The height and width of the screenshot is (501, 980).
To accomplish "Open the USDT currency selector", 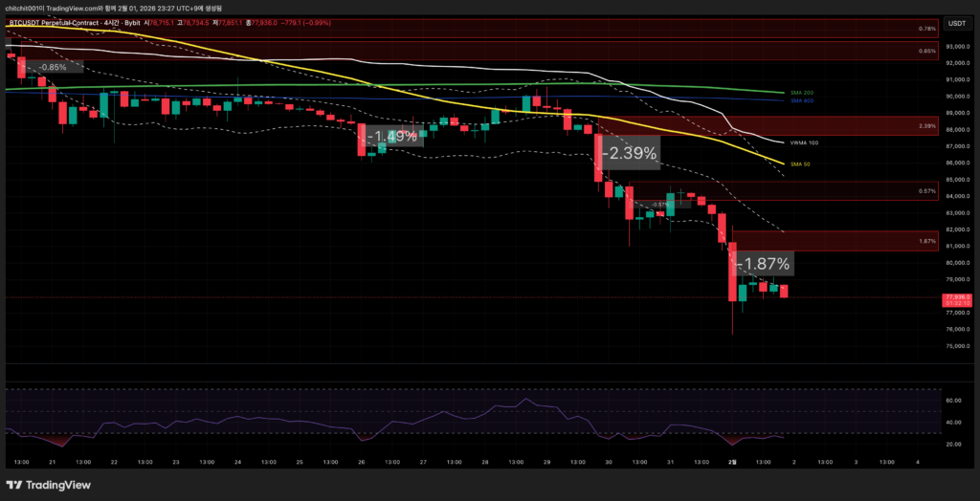I will click(956, 23).
